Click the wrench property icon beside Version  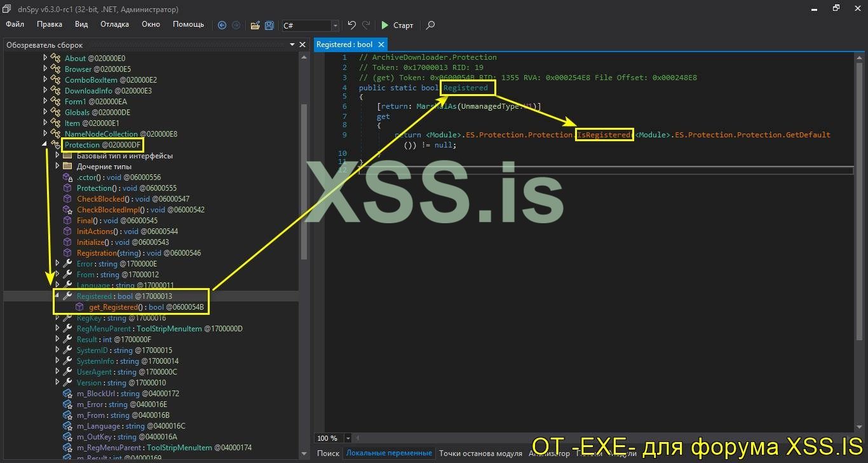click(67, 382)
